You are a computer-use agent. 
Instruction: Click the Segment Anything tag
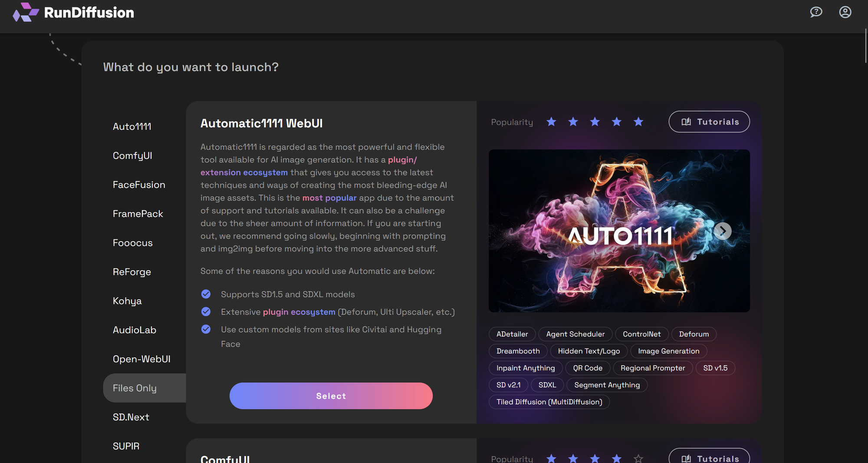(x=607, y=385)
